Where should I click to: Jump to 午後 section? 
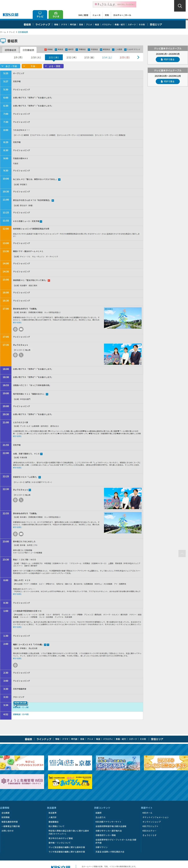point(32,66)
